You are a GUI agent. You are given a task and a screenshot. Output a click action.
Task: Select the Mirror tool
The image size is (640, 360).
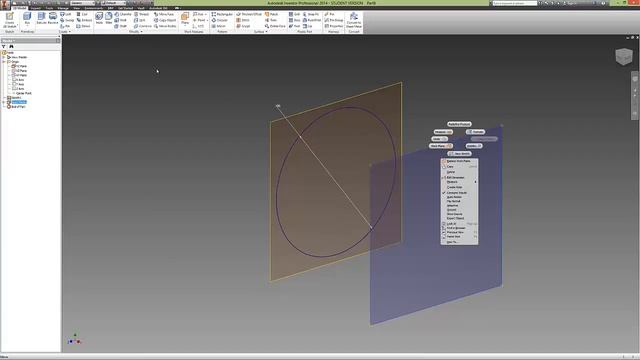coord(218,26)
